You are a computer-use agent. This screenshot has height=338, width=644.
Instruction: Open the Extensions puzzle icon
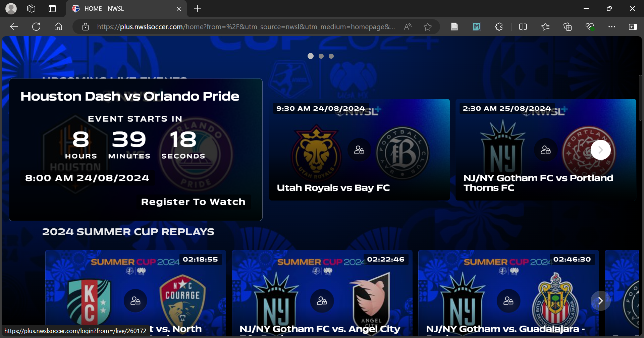(x=499, y=27)
